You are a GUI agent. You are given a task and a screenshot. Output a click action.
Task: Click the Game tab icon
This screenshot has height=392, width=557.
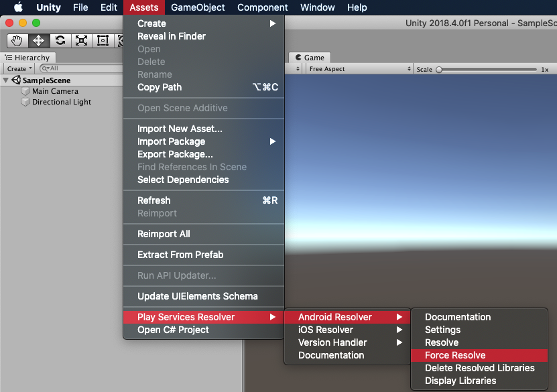298,57
